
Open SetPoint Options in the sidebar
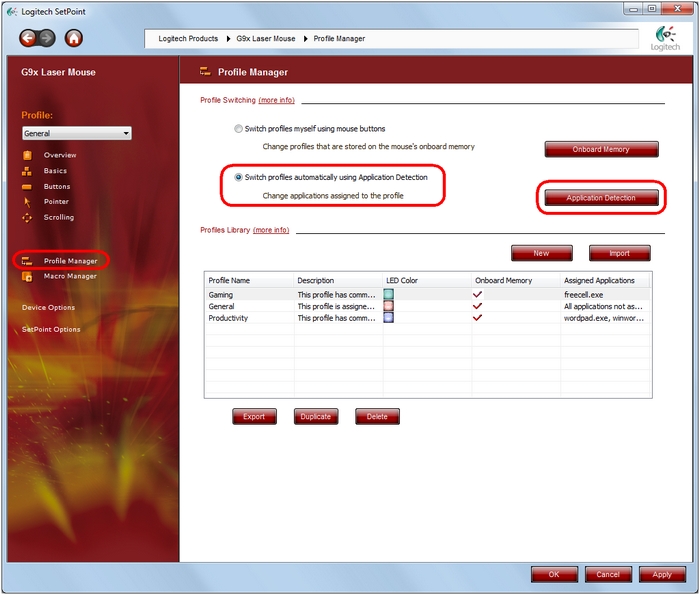click(51, 329)
